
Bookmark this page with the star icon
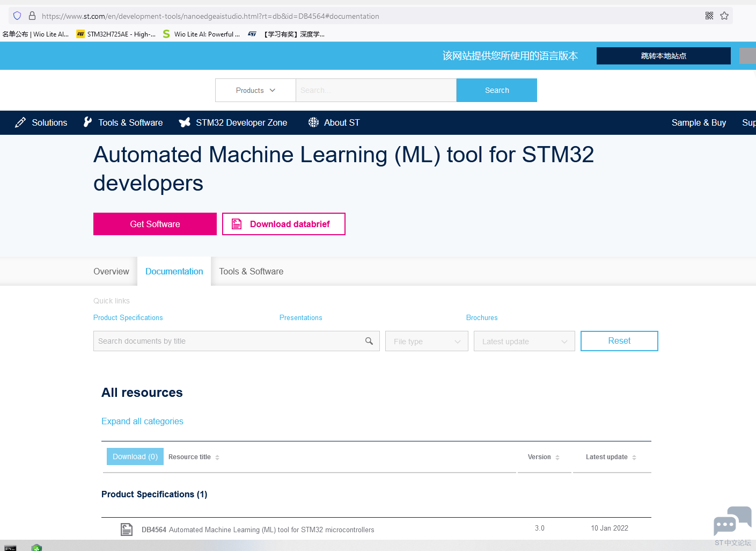724,16
